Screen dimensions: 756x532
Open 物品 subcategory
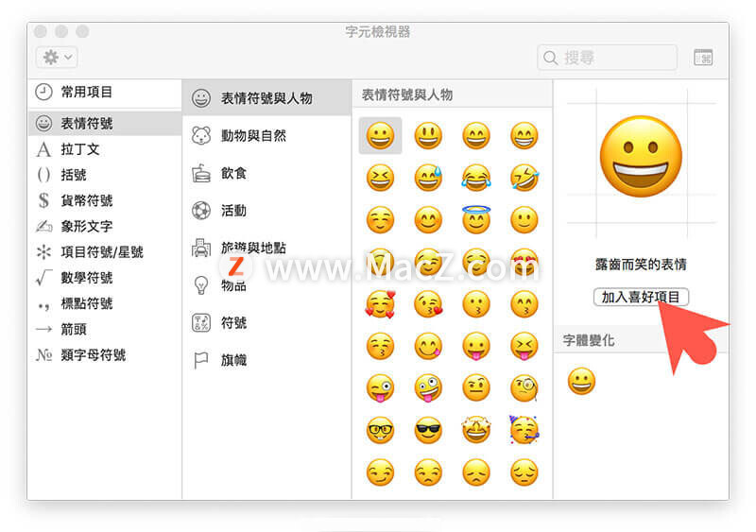[266, 285]
